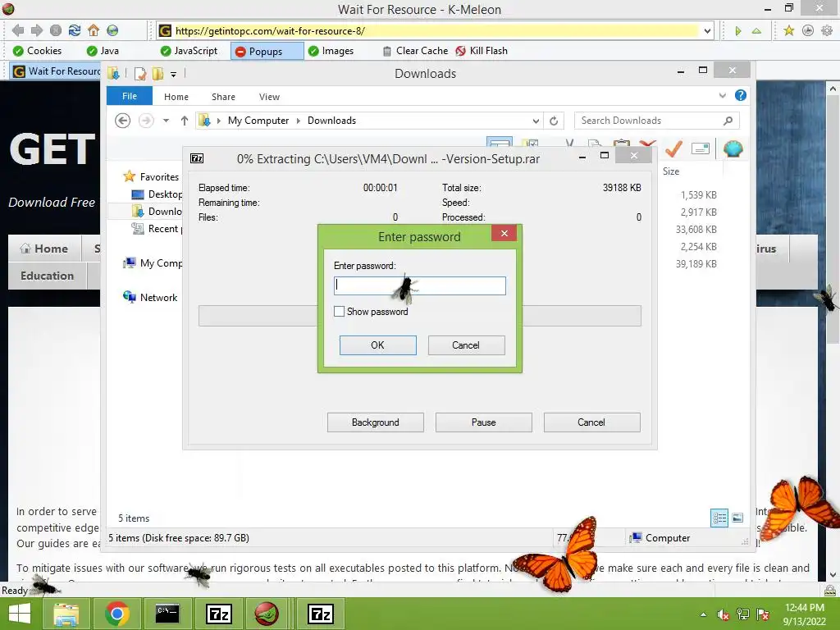Toggle Popups blocking
Image resolution: width=840 pixels, height=630 pixels.
pyautogui.click(x=267, y=52)
